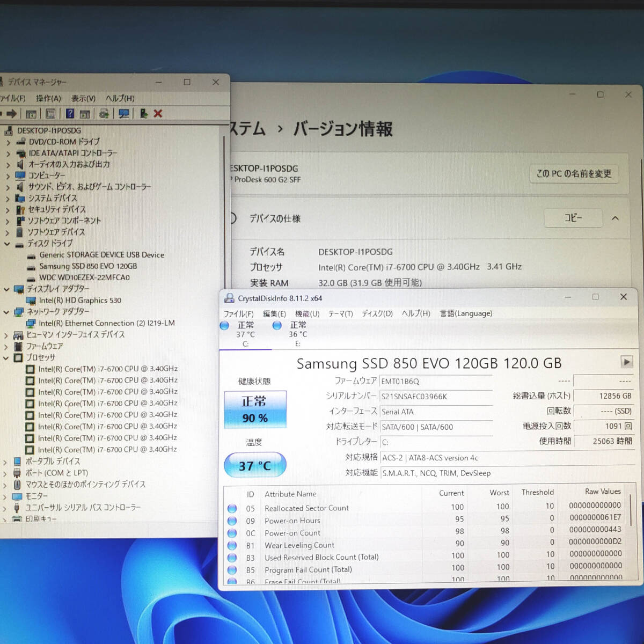Click the blue status dot for Power-on Hours
Image resolution: width=644 pixels, height=644 pixels.
pos(232,521)
